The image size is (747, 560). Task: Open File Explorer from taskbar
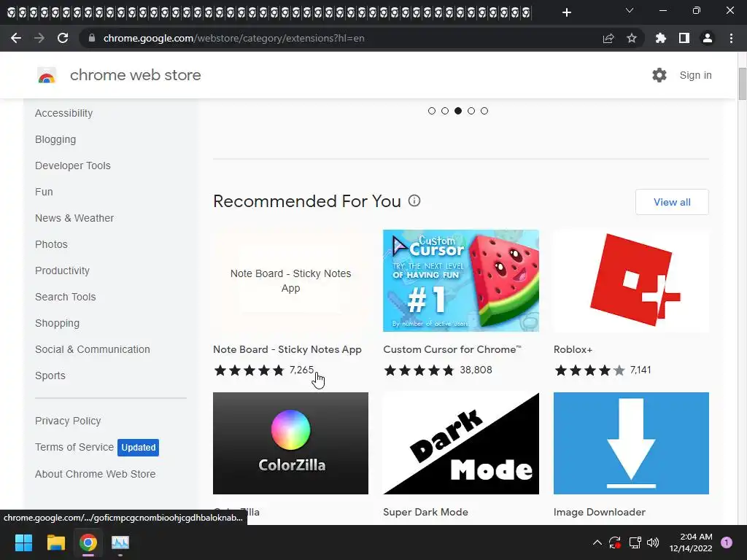point(55,542)
